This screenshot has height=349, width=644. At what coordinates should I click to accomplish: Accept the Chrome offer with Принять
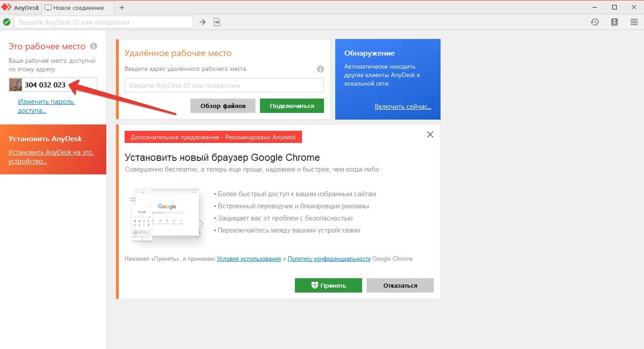[x=328, y=285]
